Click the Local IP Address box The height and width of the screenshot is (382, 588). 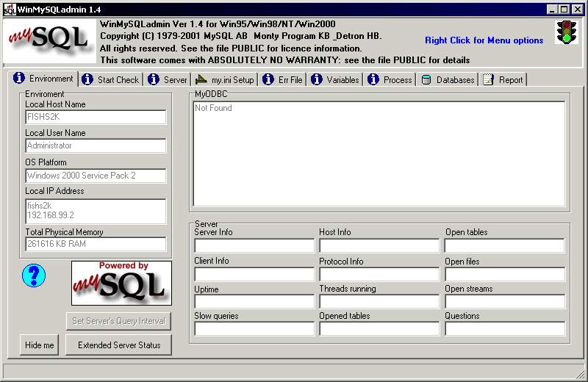[x=96, y=212]
